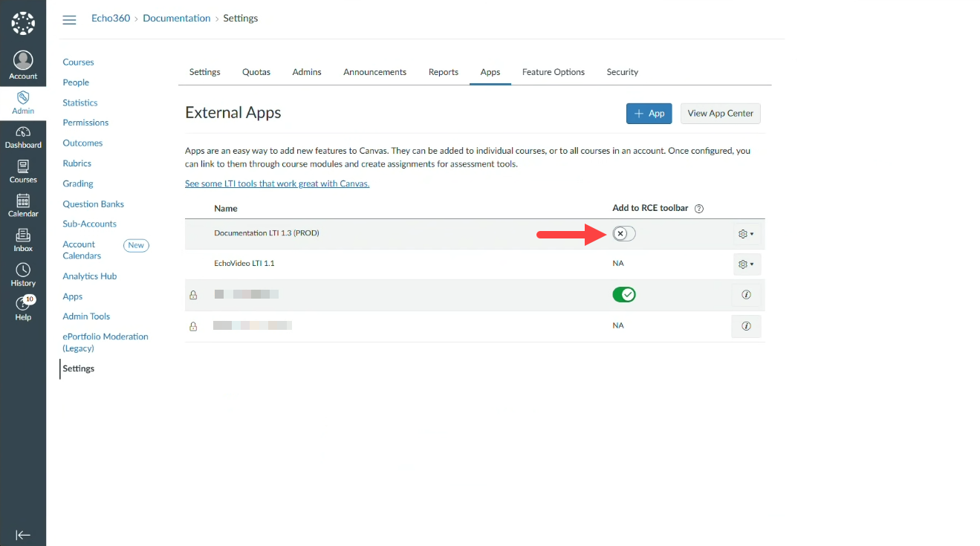980x546 pixels.
Task: Click 'EchoVideo LTI 1.1' app name
Action: point(244,264)
